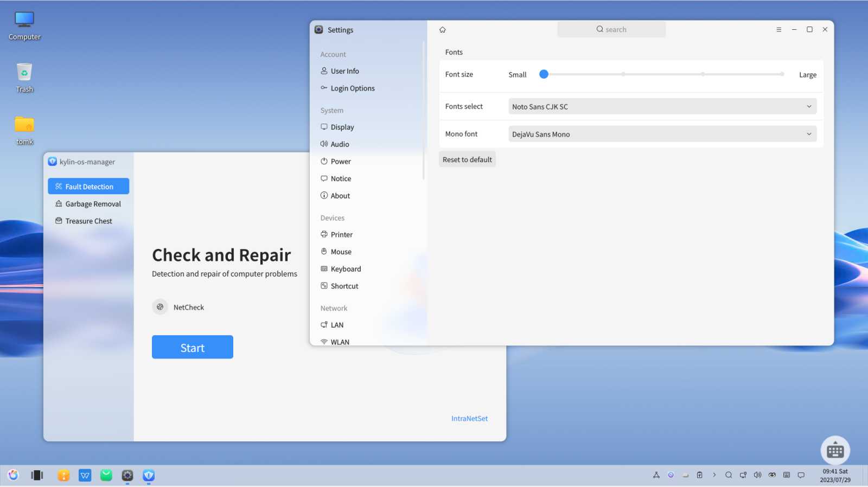Open the notification bubble tray icon
The height and width of the screenshot is (487, 868).
click(x=801, y=475)
